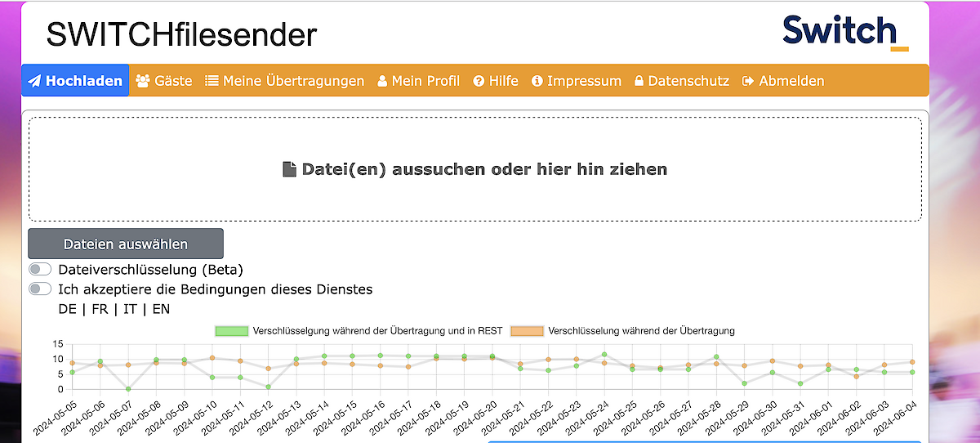Click the file drop zone area

click(475, 169)
